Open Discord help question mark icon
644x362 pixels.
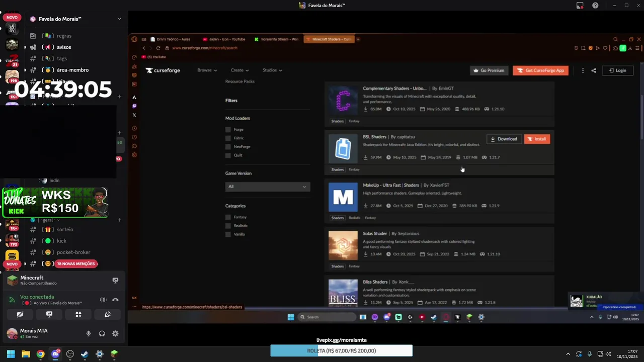click(x=595, y=5)
